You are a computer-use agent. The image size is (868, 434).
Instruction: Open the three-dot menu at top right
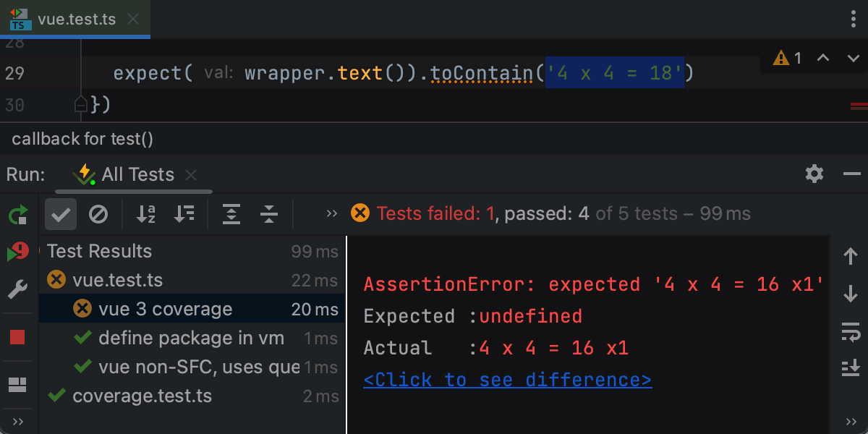tap(852, 20)
